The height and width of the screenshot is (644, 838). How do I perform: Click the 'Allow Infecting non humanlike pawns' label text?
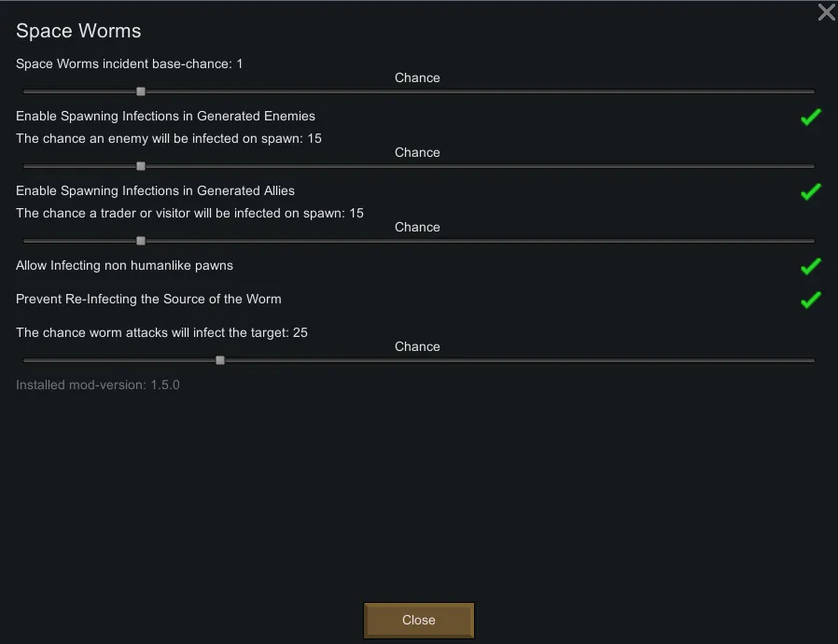click(124, 266)
